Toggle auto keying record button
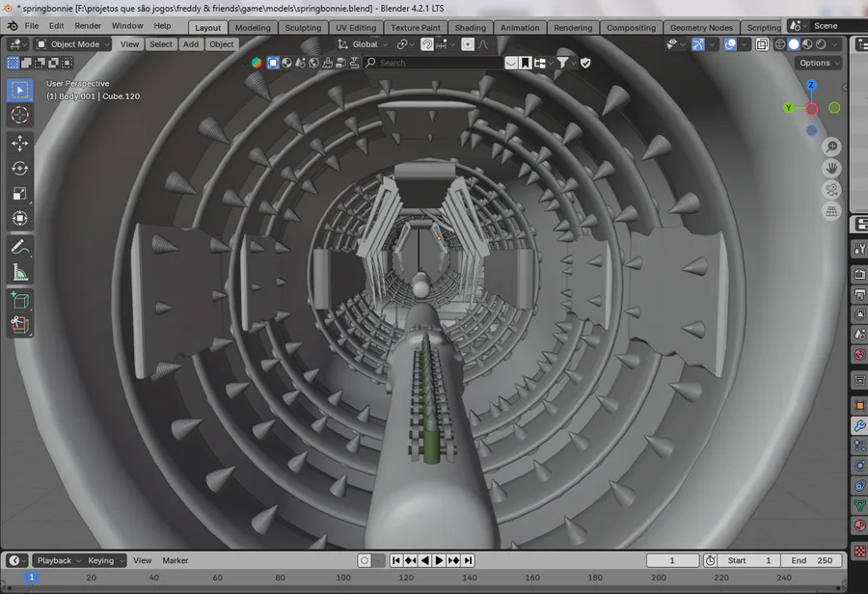Viewport: 868px width, 594px height. tap(365, 560)
